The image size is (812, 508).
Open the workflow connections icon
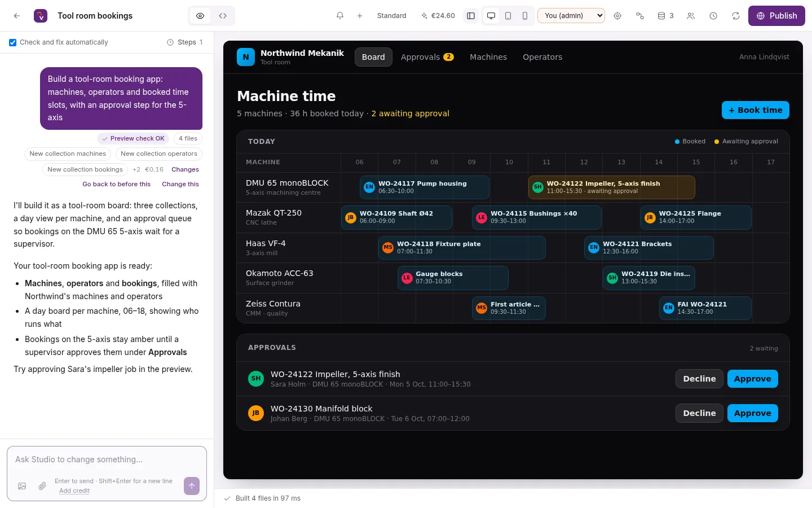pos(640,16)
